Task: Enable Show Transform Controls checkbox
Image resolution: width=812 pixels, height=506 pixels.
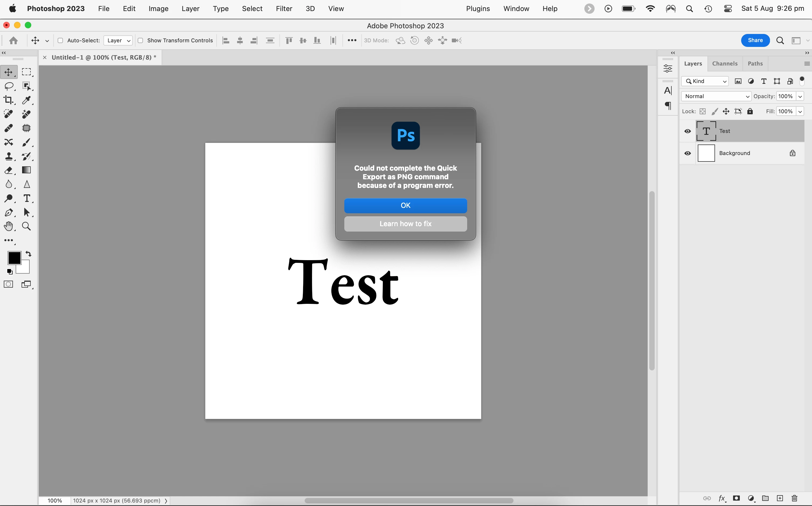Action: [x=140, y=40]
